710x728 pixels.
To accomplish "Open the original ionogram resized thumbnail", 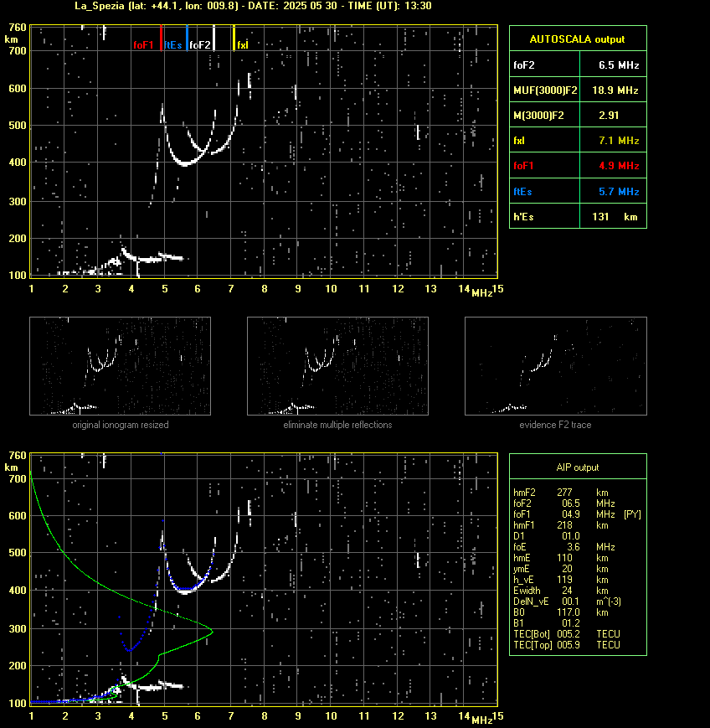I will 121,366.
